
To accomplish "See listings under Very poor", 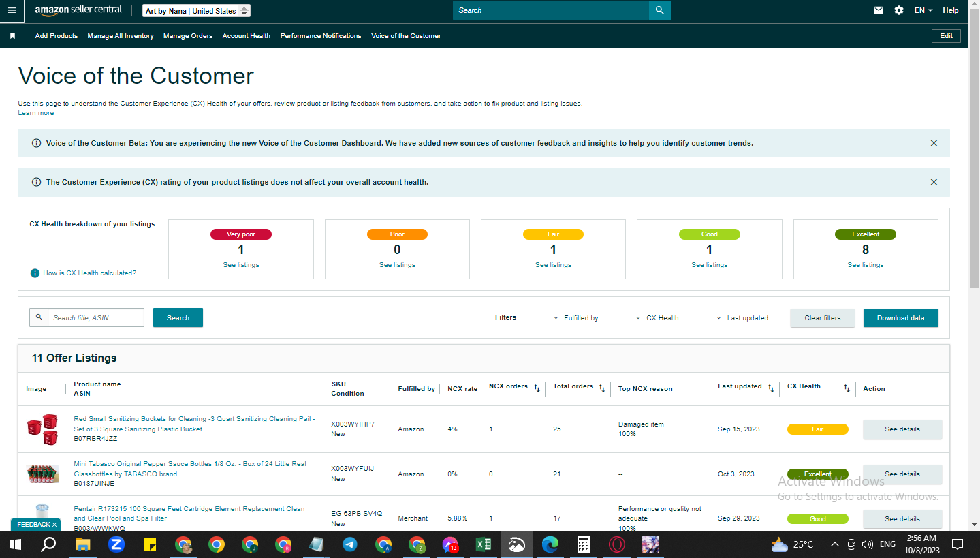I will click(x=241, y=265).
